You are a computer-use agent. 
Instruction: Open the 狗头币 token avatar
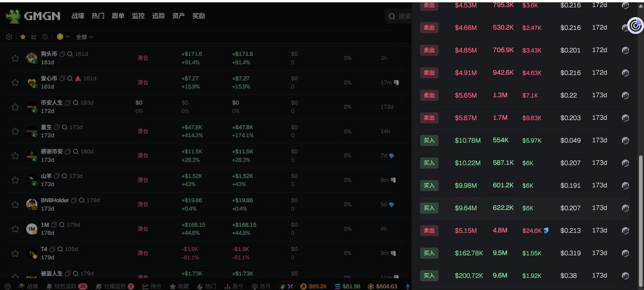tap(32, 58)
